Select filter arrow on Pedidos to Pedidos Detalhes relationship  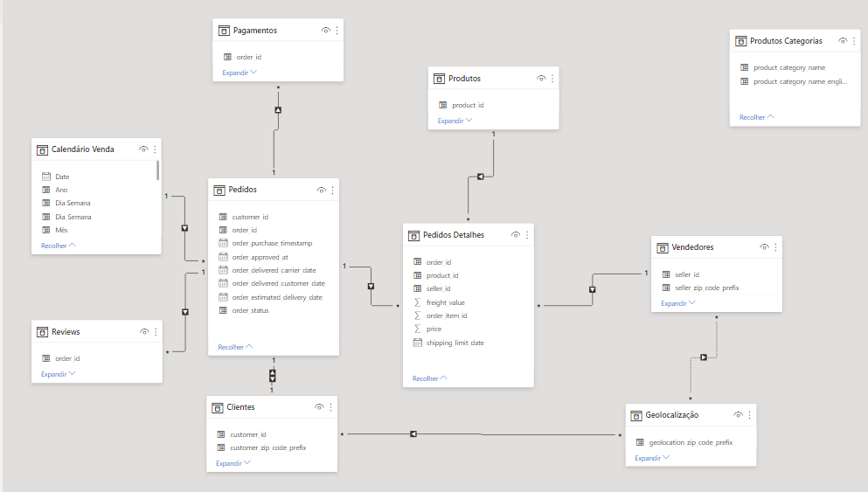(x=371, y=286)
